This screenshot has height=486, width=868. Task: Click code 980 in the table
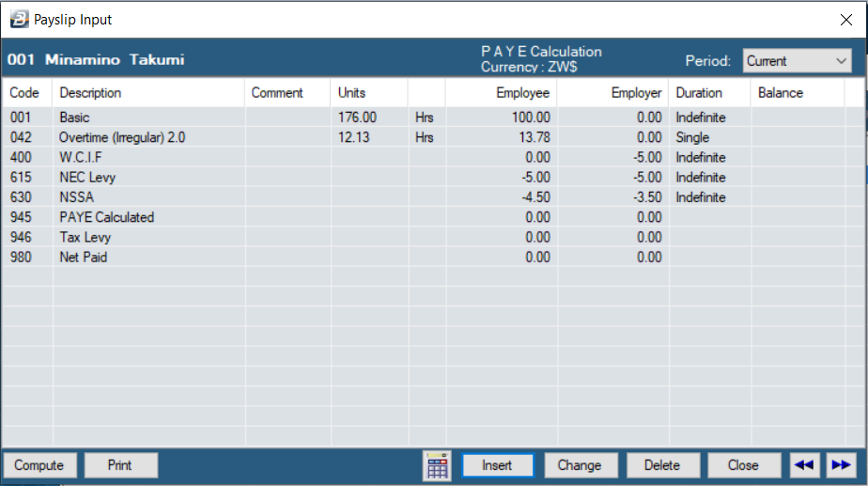21,258
